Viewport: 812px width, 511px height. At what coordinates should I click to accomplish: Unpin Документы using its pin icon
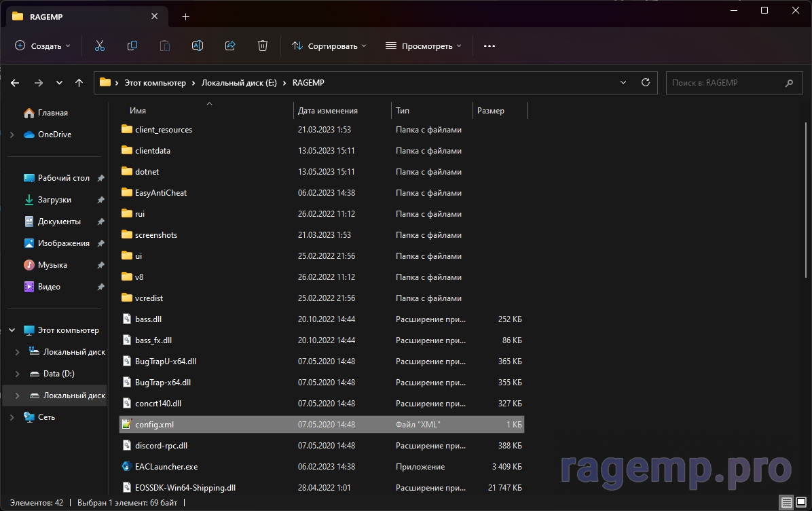click(x=101, y=222)
